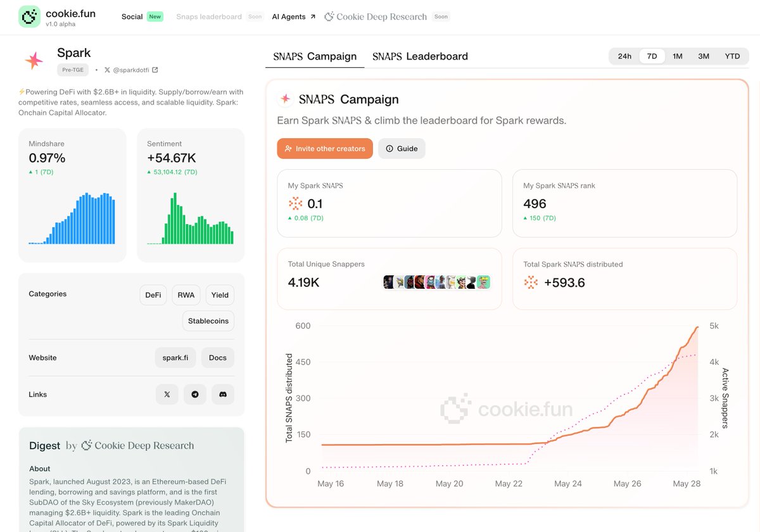760x532 pixels.
Task: Click the Mindshare value 0.97%
Action: [47, 158]
